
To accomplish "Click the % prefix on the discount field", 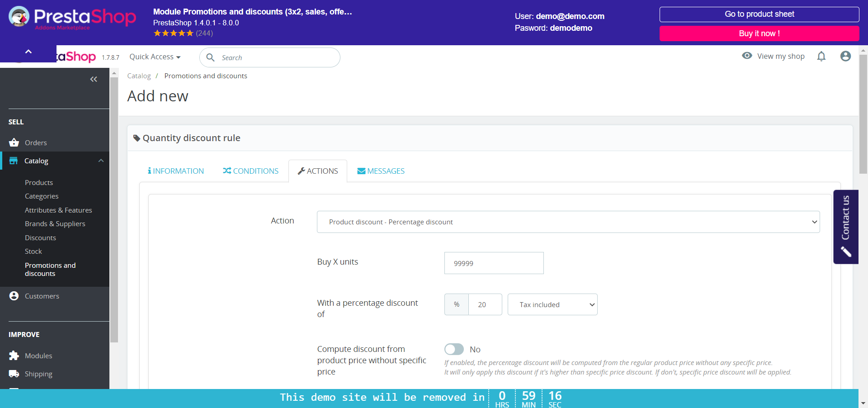I will (x=457, y=304).
